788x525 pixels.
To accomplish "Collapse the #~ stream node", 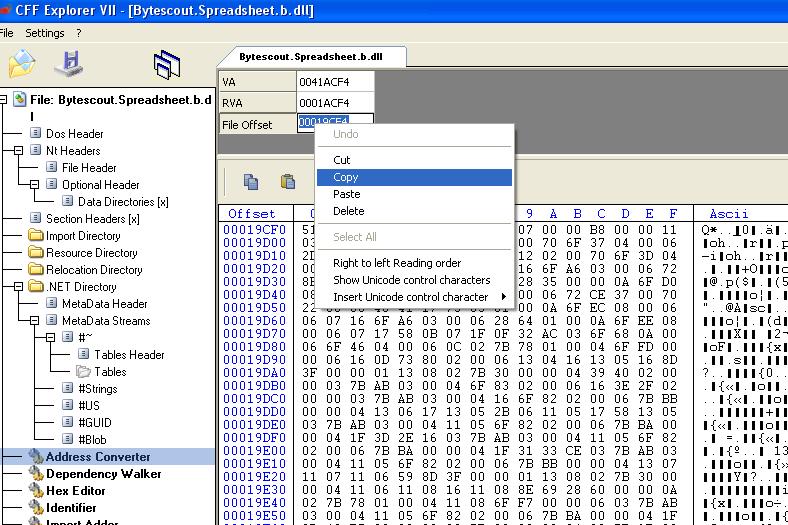I will tap(50, 338).
